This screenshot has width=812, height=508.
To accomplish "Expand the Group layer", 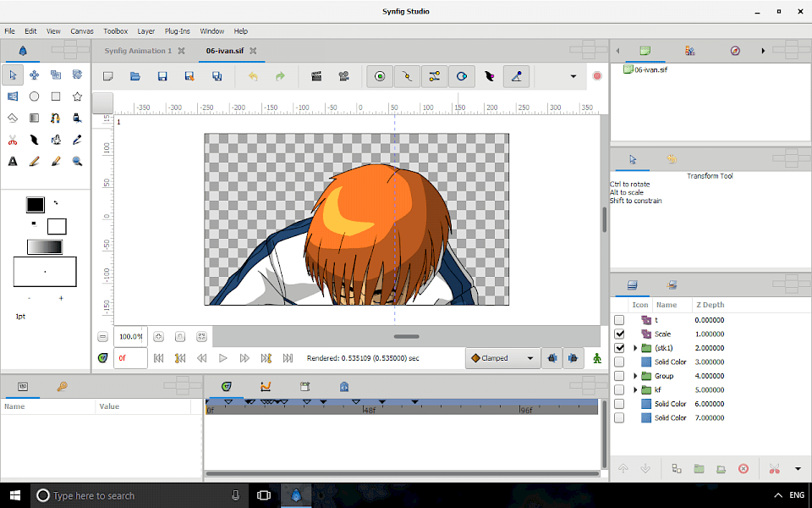I will pyautogui.click(x=635, y=376).
